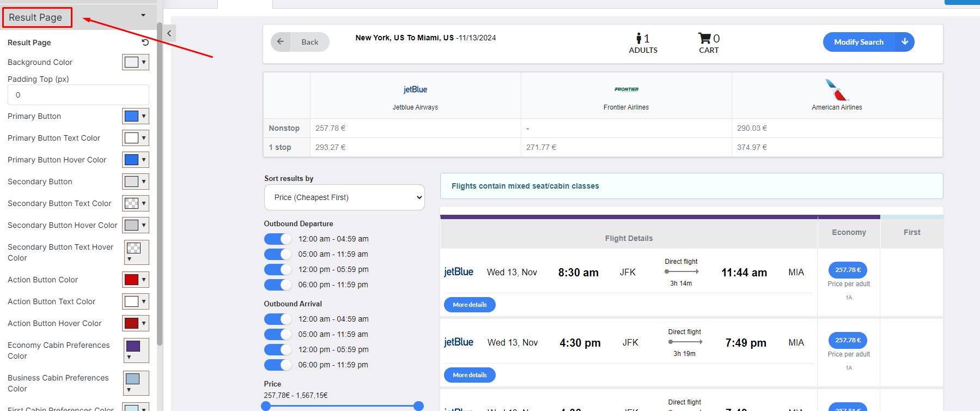Open Primary Button Hover Color dropdown
The width and height of the screenshot is (980, 411).
tap(136, 160)
